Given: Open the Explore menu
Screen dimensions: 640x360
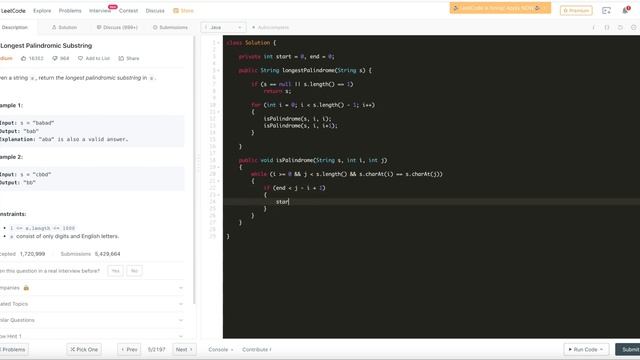Looking at the screenshot, I should (42, 11).
